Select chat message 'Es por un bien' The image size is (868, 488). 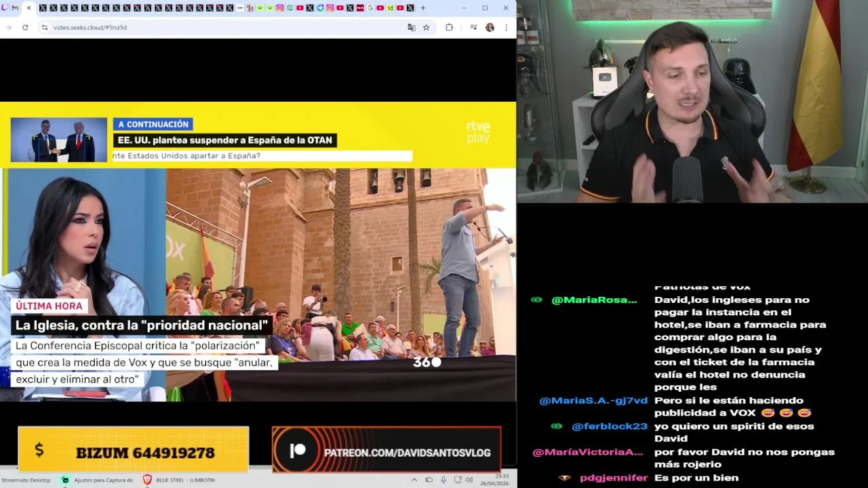click(x=696, y=478)
